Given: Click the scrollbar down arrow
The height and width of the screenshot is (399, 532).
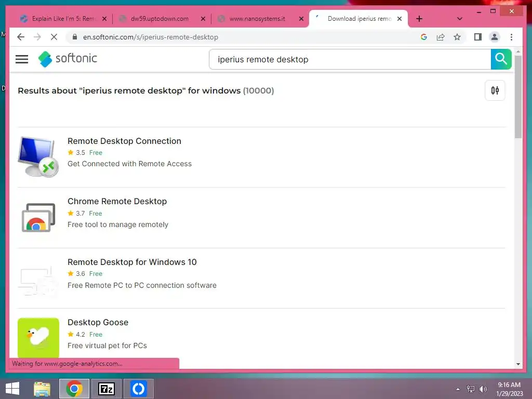Looking at the screenshot, I should 518,364.
